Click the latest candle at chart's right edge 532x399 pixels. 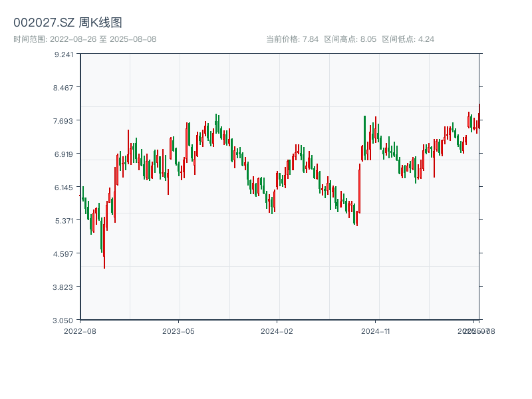coord(479,115)
